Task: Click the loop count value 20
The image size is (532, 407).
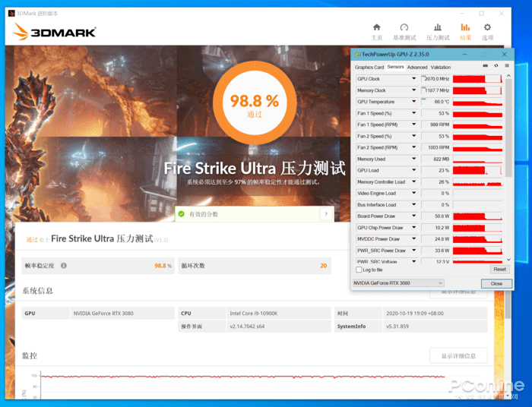Action: 323,266
